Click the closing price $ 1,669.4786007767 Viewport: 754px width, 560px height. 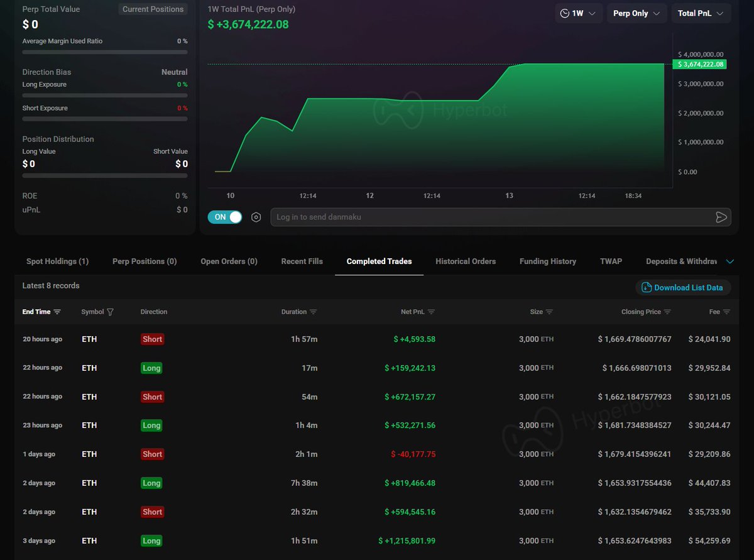point(635,339)
